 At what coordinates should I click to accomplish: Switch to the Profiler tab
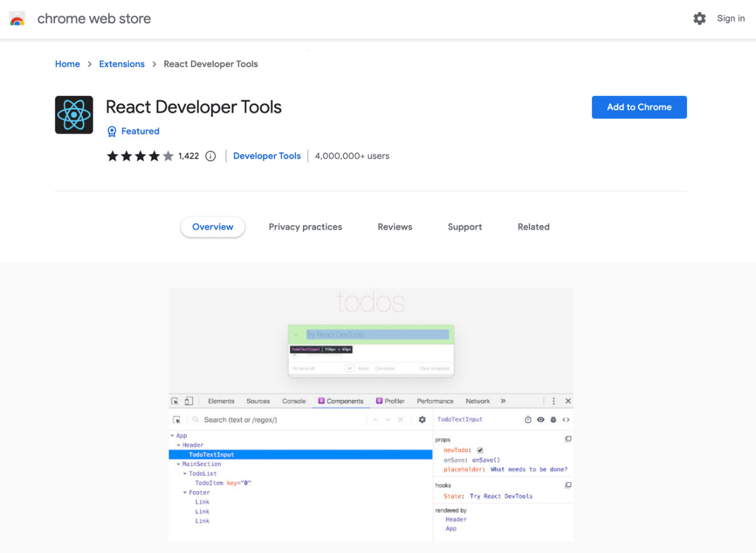(391, 400)
